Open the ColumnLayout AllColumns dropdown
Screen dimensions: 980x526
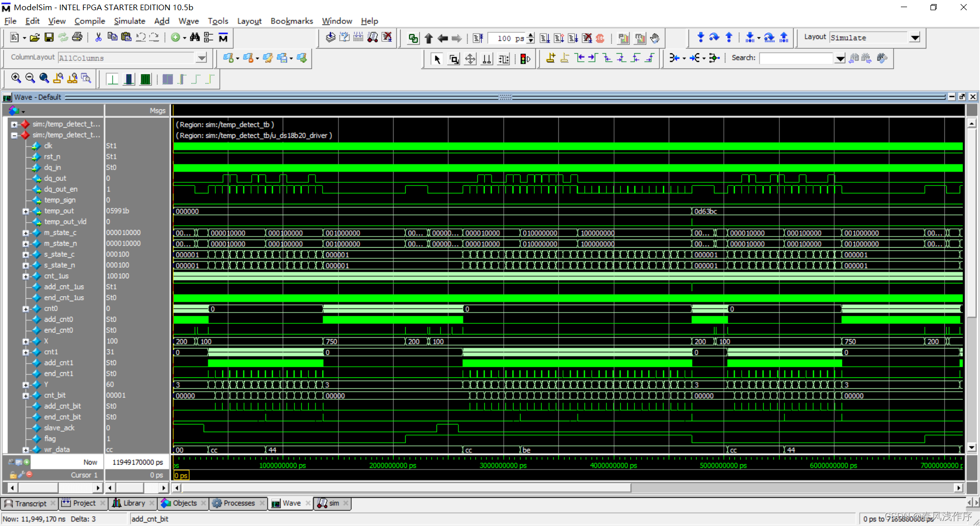click(202, 58)
